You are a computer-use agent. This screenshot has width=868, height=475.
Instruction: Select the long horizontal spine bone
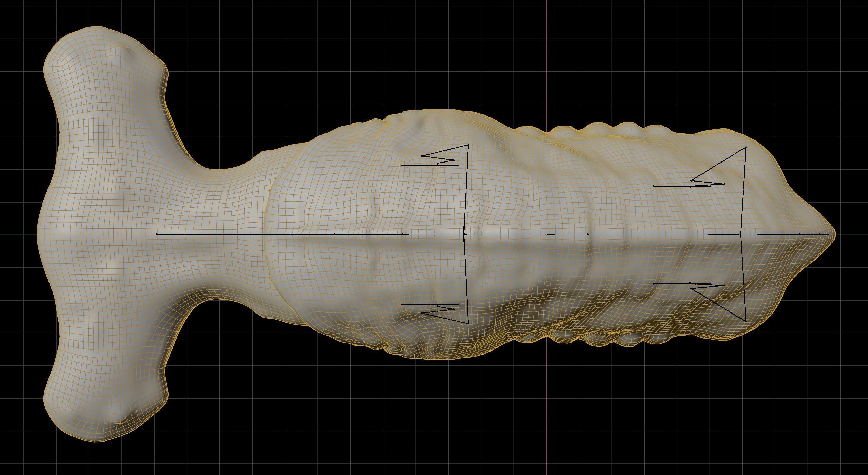[492, 234]
